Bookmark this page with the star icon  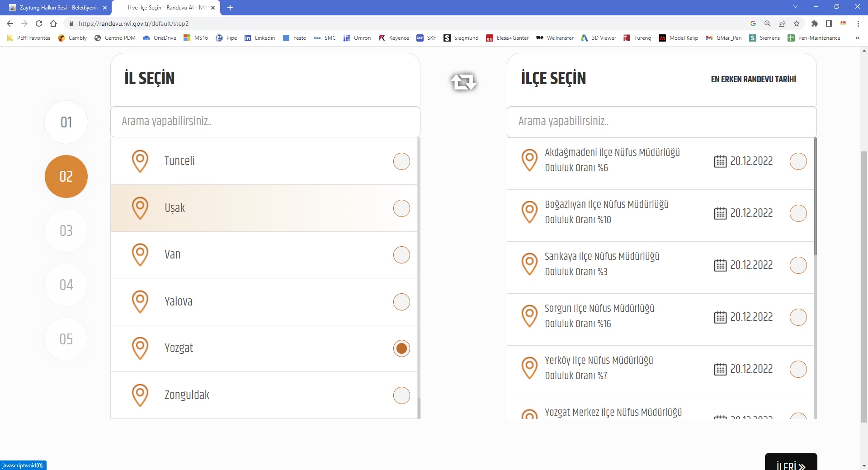(797, 23)
